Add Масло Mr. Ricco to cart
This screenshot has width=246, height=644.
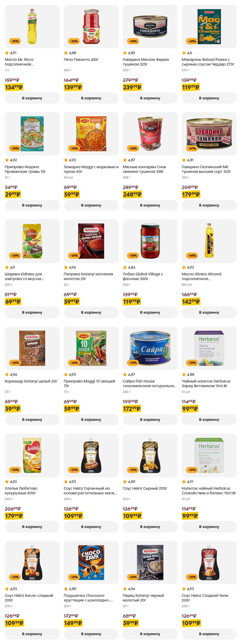32,98
